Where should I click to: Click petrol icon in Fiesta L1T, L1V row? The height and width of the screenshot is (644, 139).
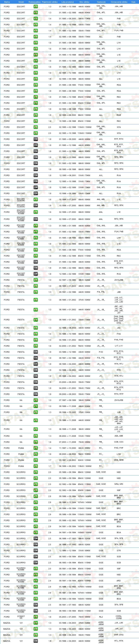(x=36, y=346)
